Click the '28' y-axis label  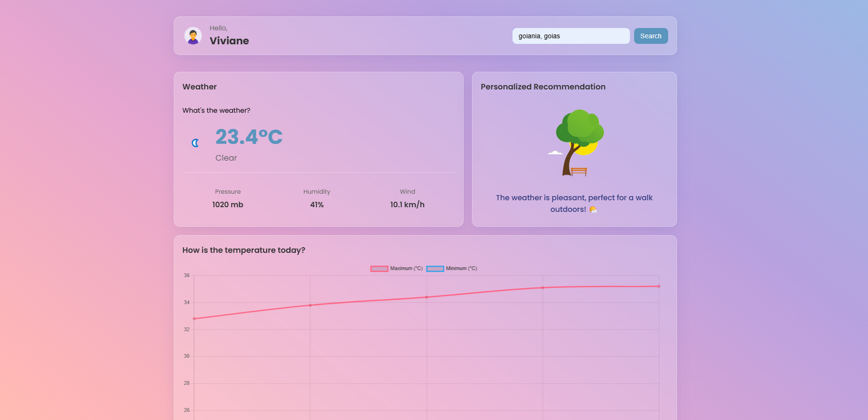click(x=187, y=383)
